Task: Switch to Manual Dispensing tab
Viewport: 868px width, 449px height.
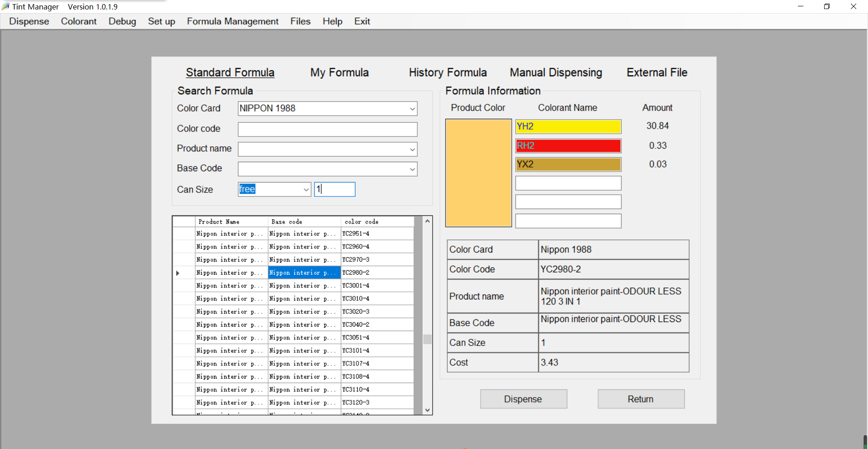Action: [556, 73]
